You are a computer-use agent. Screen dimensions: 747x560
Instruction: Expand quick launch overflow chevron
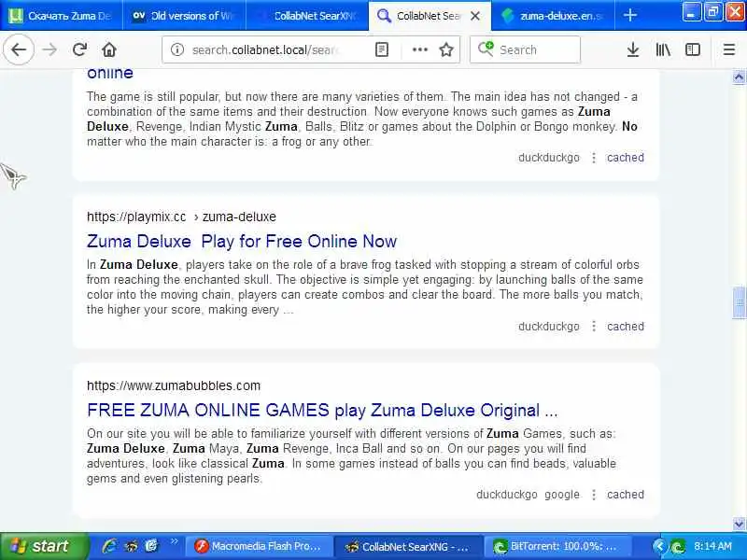coord(174,541)
